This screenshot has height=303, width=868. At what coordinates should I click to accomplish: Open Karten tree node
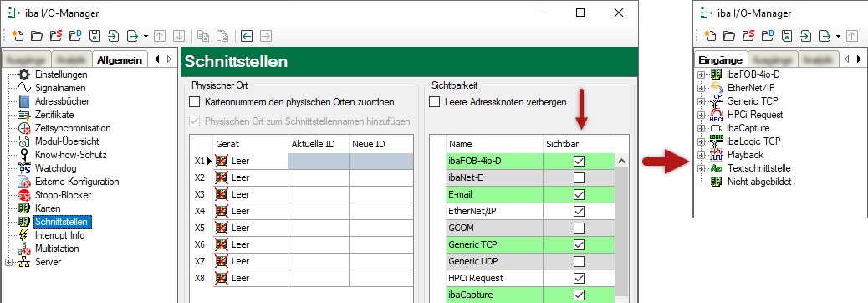click(48, 208)
